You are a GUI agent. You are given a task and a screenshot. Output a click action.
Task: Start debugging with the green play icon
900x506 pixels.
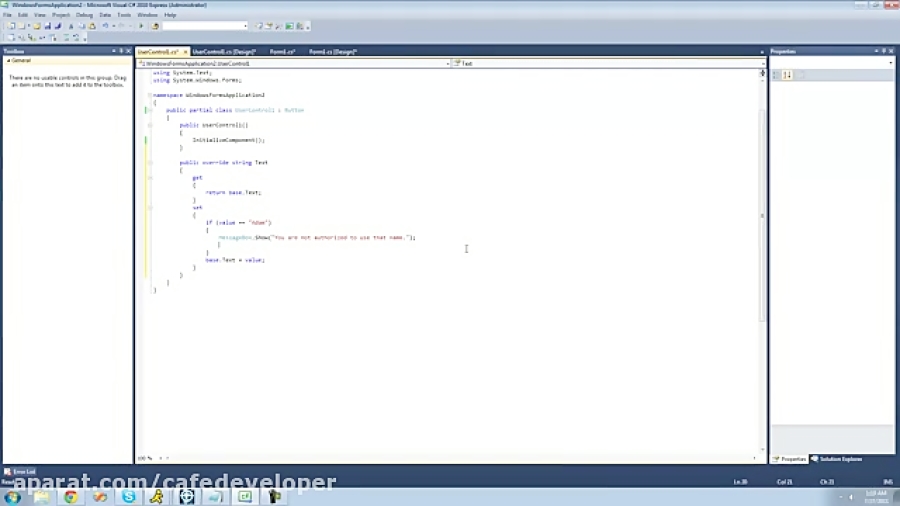point(141,26)
